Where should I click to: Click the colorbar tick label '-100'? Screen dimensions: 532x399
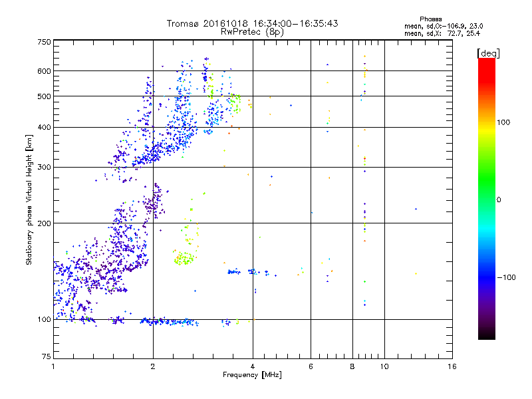click(507, 277)
